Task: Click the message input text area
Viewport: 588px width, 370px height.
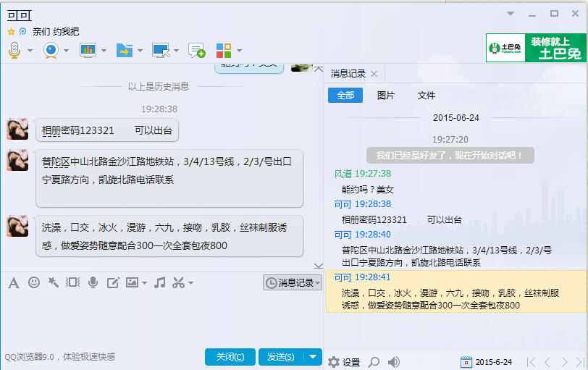Action: click(x=161, y=319)
